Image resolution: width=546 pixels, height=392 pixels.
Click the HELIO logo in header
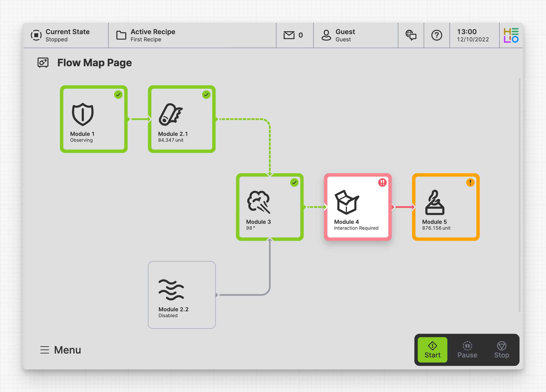click(511, 35)
